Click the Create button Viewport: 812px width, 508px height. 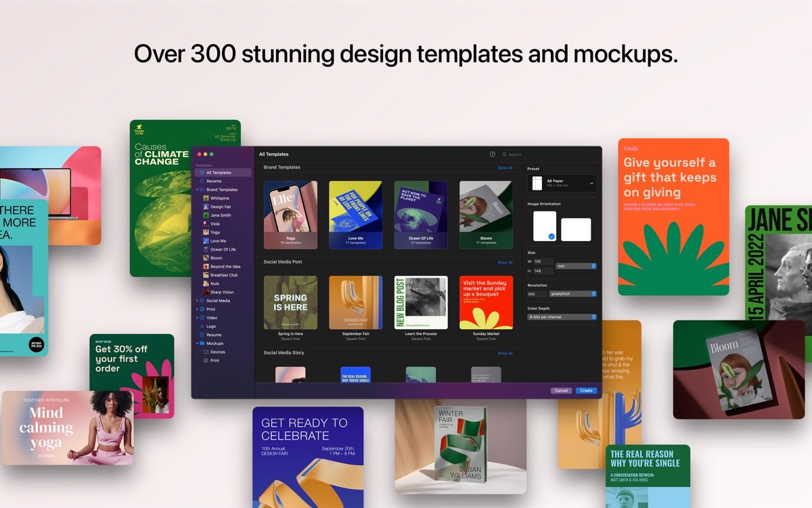(586, 391)
